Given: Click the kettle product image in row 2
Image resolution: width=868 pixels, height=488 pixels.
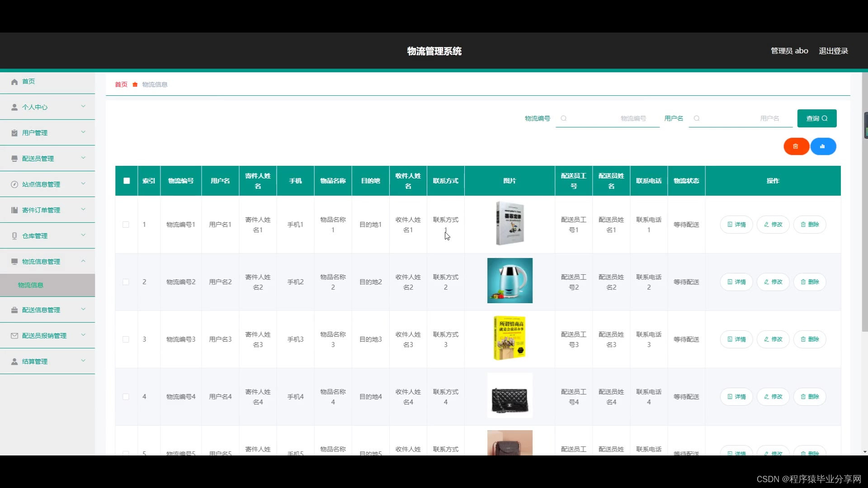Looking at the screenshot, I should pyautogui.click(x=509, y=281).
